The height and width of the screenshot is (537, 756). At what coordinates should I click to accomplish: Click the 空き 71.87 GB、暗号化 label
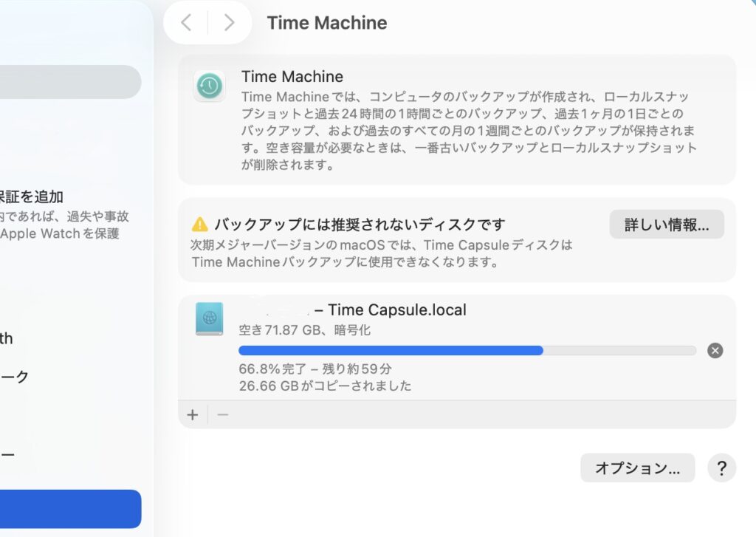305,330
